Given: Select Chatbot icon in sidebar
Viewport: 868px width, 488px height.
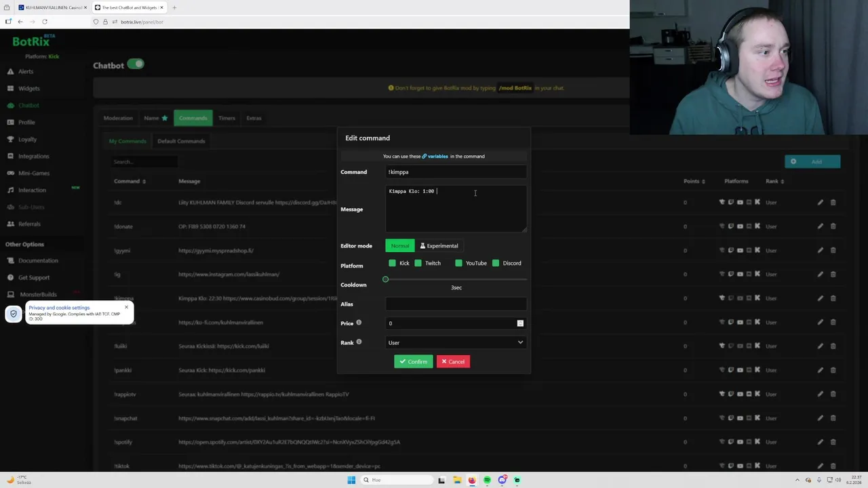Looking at the screenshot, I should tap(10, 105).
